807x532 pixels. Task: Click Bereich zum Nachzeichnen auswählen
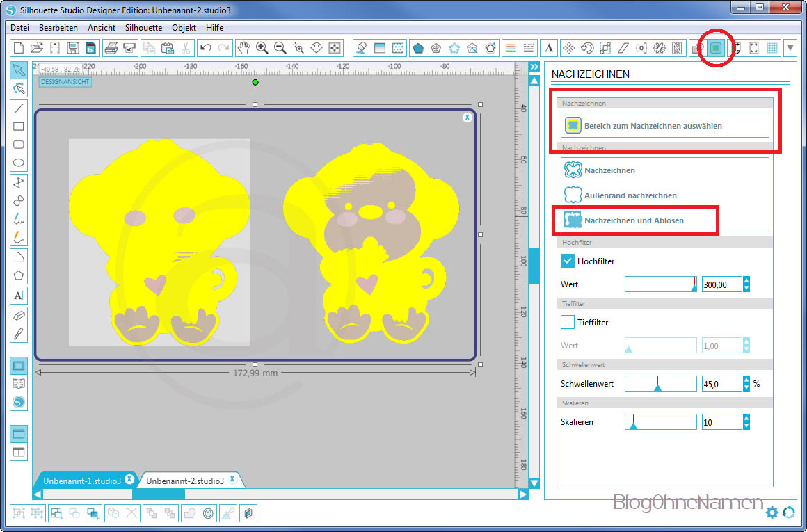(653, 126)
